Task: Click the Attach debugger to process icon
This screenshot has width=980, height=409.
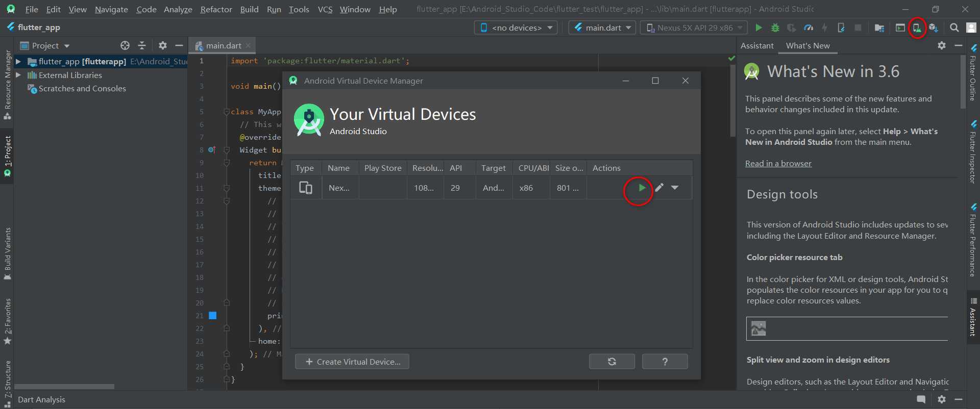Action: point(841,28)
